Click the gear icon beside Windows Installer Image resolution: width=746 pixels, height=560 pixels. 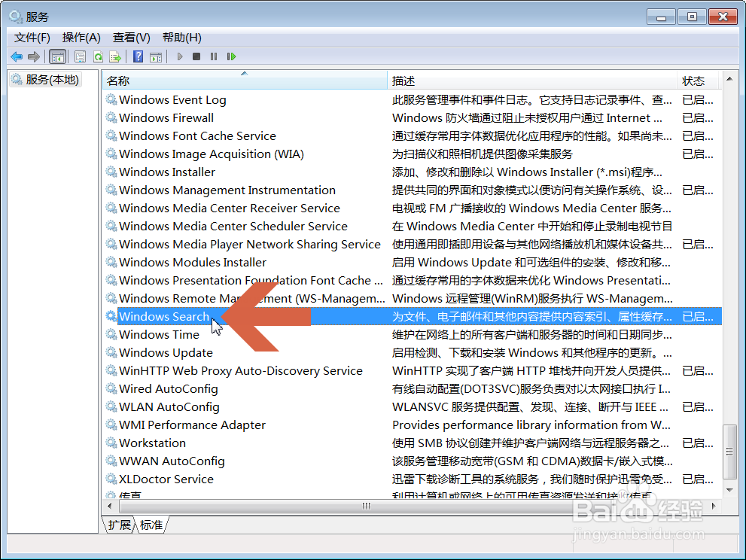point(111,172)
